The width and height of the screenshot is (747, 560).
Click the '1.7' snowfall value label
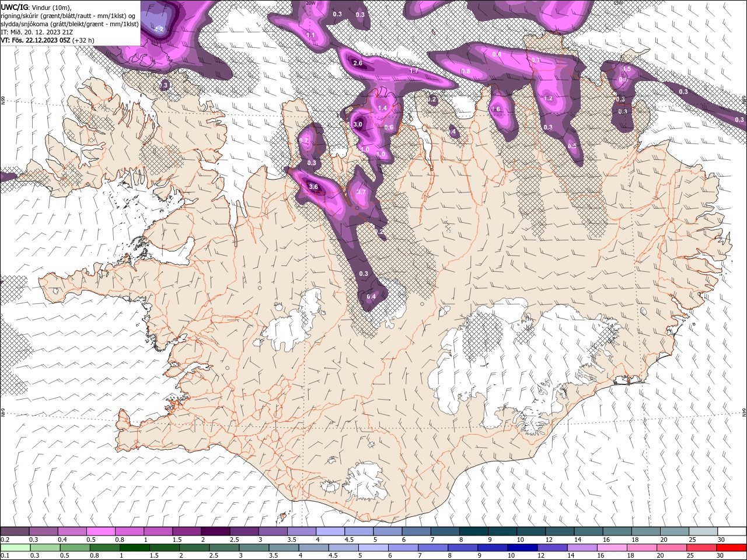point(414,71)
